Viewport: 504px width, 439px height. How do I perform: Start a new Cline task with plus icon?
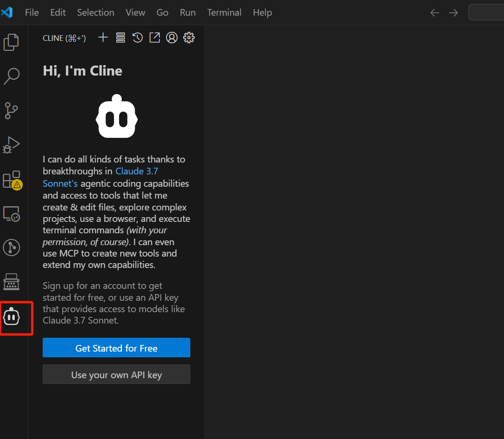coord(103,38)
